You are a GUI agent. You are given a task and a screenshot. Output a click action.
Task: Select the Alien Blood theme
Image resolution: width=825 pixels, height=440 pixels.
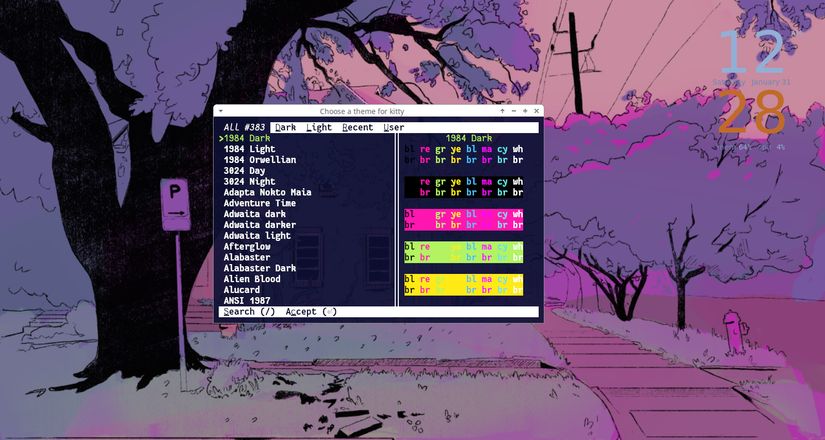coord(252,278)
